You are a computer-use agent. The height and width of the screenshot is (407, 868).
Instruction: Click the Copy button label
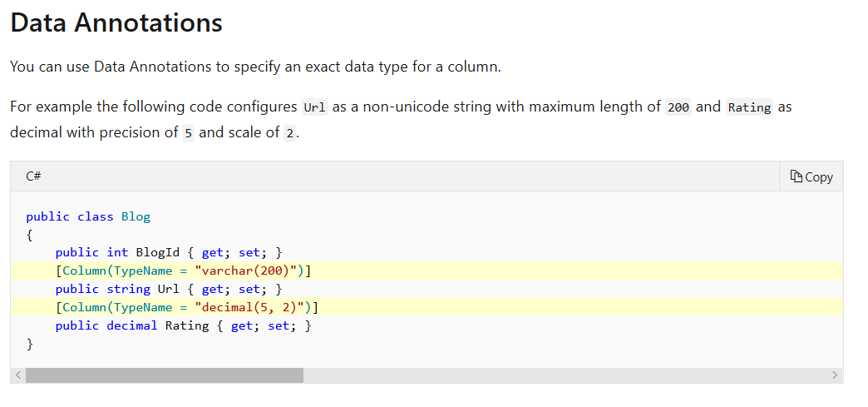click(x=819, y=177)
